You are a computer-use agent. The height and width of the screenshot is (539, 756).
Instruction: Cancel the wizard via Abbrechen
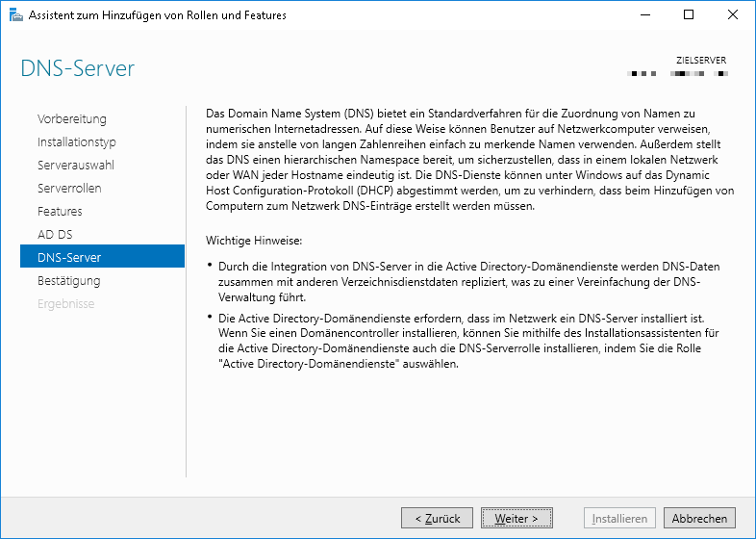699,518
